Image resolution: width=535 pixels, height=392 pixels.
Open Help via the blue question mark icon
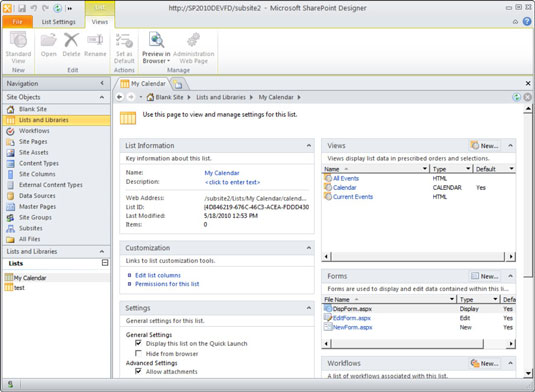tap(527, 21)
